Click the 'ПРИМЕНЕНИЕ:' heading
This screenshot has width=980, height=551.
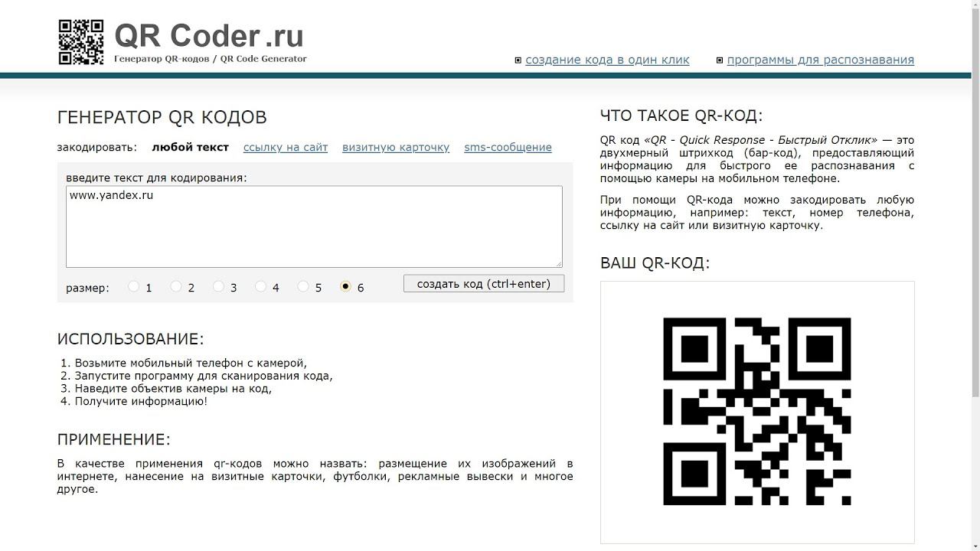[x=114, y=440]
